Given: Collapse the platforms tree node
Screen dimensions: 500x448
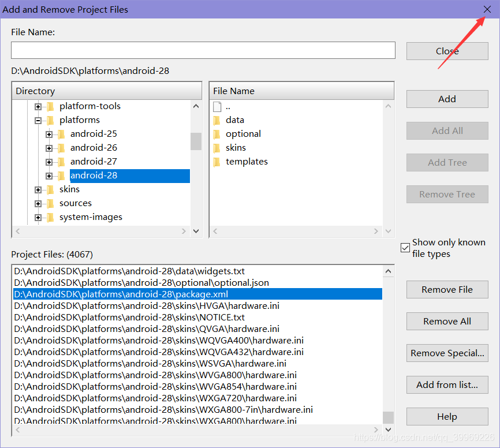Looking at the screenshot, I should click(38, 121).
